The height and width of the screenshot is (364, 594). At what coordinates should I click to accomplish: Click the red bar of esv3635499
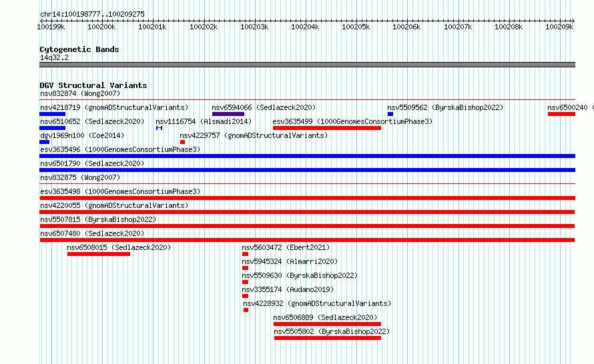click(x=327, y=128)
